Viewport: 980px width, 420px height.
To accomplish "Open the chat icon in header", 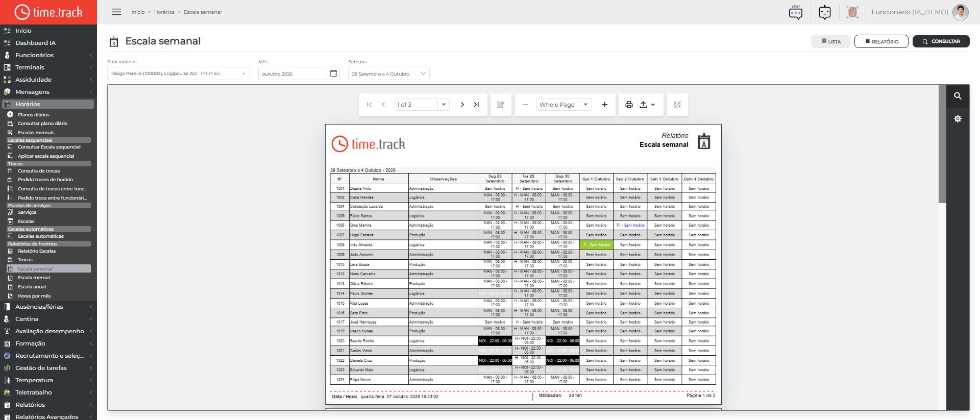I will pos(795,12).
